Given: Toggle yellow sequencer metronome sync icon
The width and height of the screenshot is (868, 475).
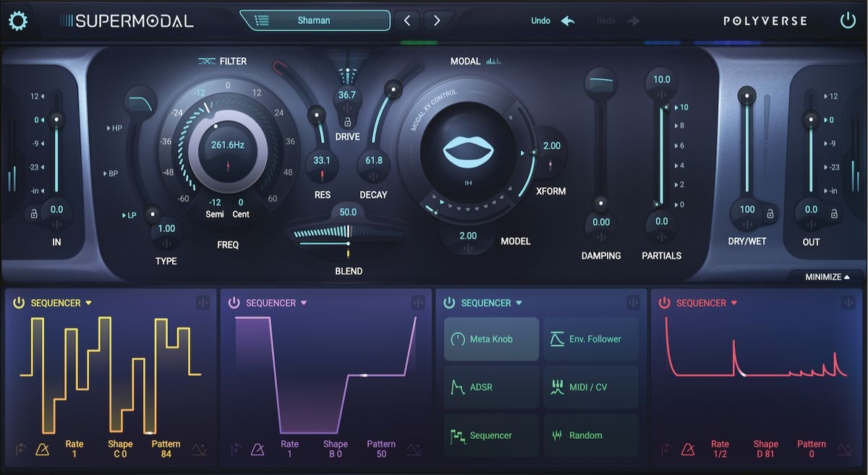Looking at the screenshot, I should pyautogui.click(x=43, y=450).
